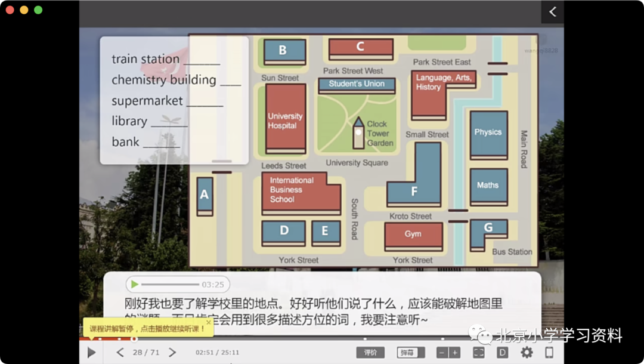Click the 02:51 / 25:11 time display
The height and width of the screenshot is (364, 644).
(x=217, y=353)
